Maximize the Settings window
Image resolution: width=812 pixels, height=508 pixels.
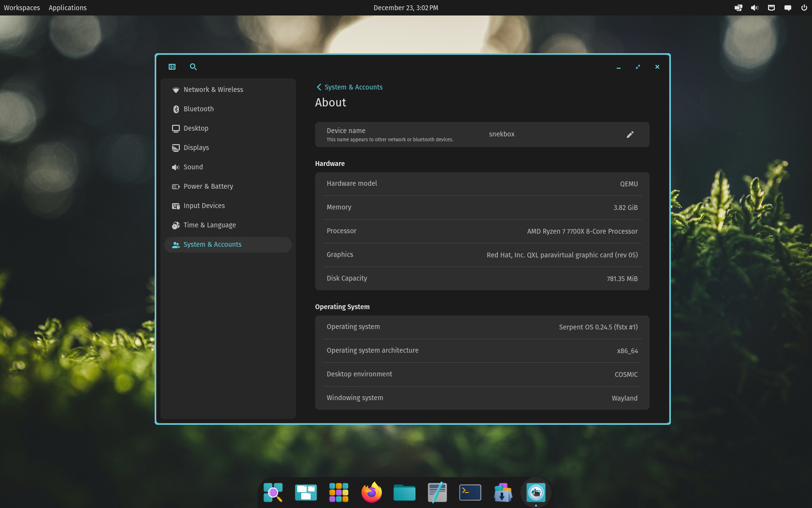pyautogui.click(x=638, y=67)
